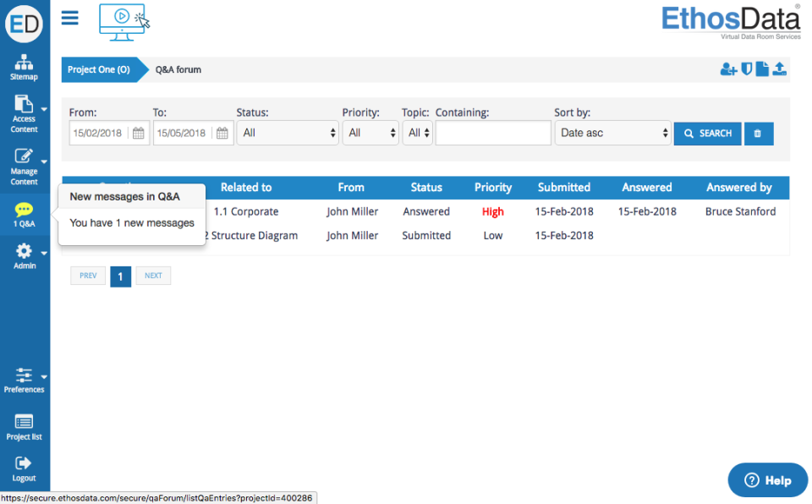
Task: Click the video tutorial monitor icon
Action: (x=122, y=20)
